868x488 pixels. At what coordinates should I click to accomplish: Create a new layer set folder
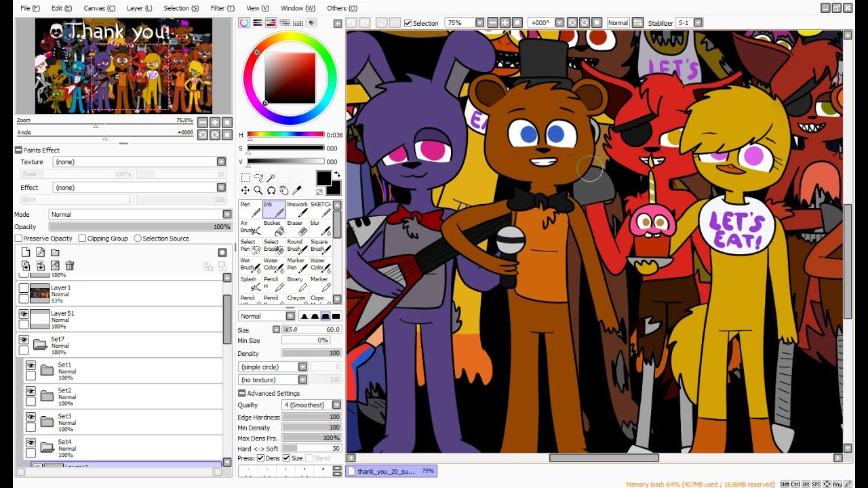[x=55, y=252]
